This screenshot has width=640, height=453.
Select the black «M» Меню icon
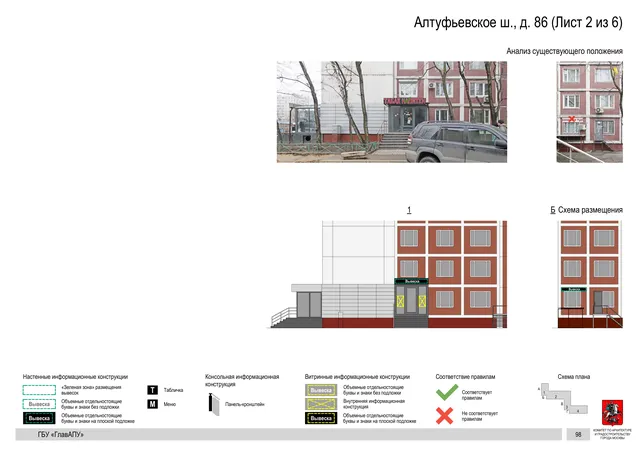(152, 404)
